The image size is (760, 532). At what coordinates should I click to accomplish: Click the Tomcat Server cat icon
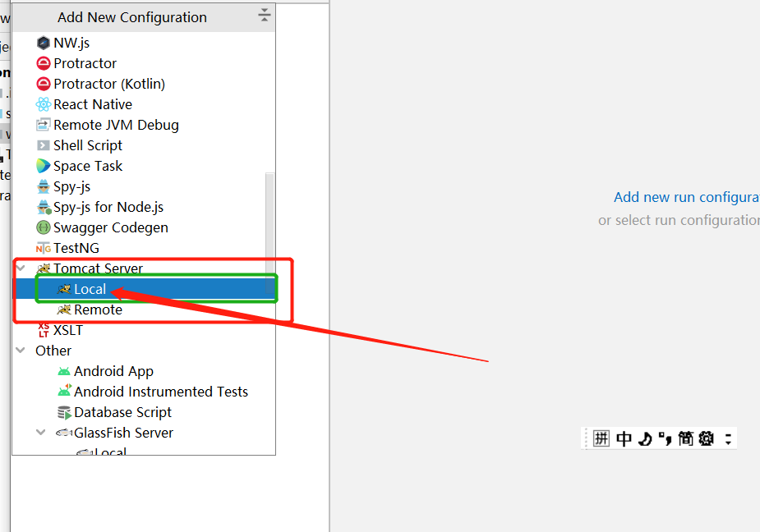pyautogui.click(x=44, y=268)
